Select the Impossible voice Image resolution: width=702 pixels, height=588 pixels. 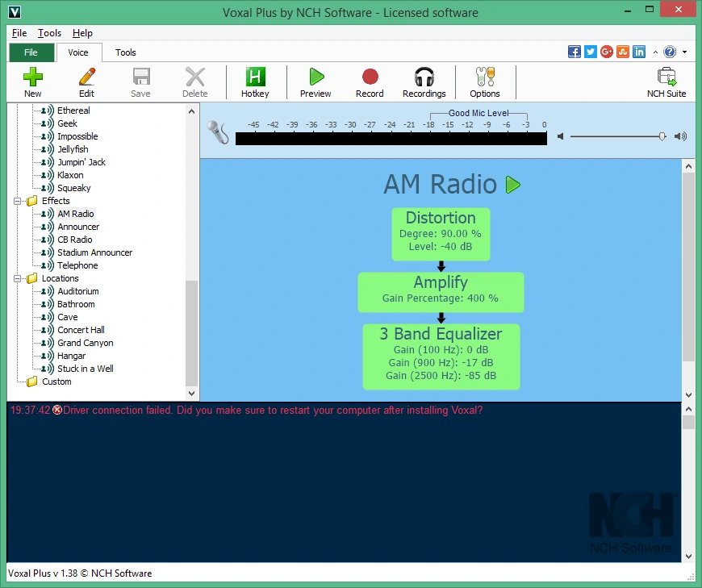tap(77, 136)
